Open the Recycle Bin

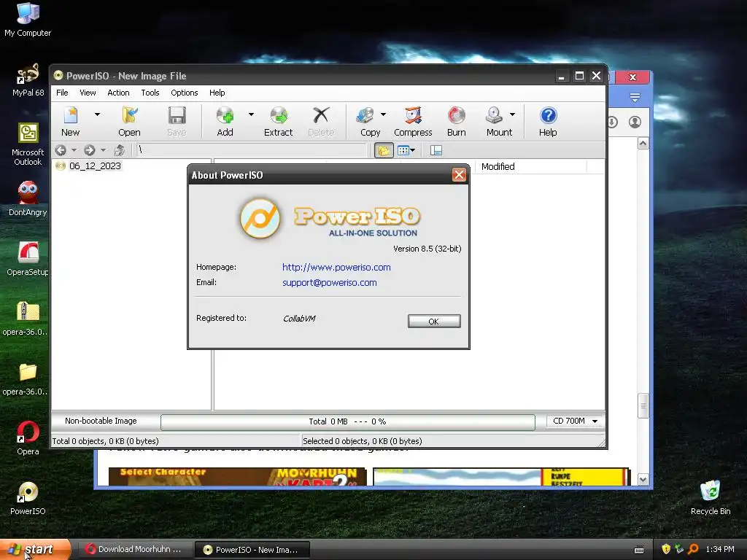[711, 498]
